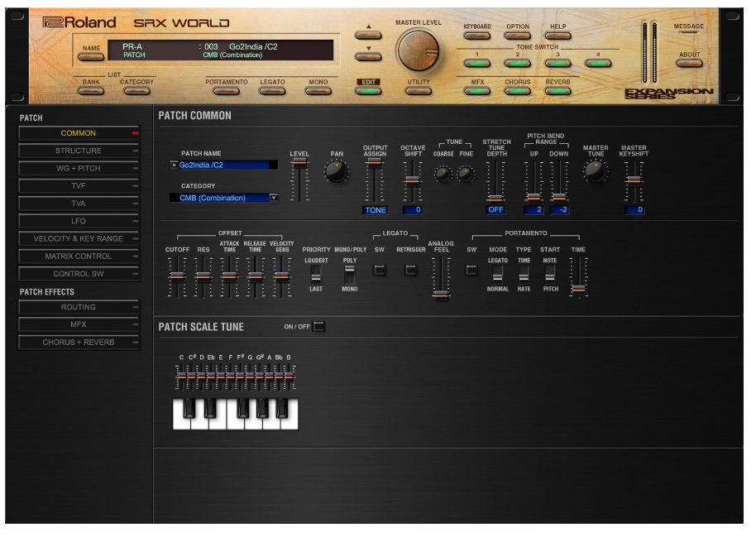
Task: Open the Bank list button
Action: (91, 91)
